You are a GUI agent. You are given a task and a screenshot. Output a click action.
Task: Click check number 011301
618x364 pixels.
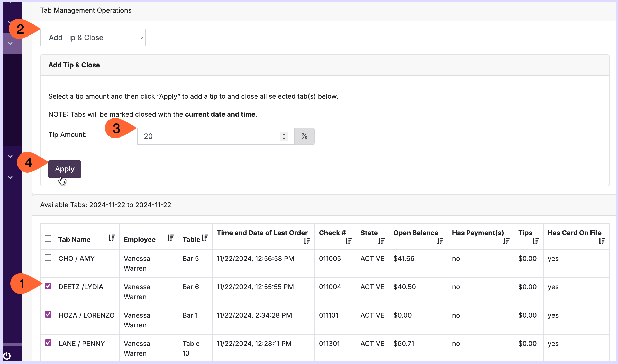click(329, 344)
